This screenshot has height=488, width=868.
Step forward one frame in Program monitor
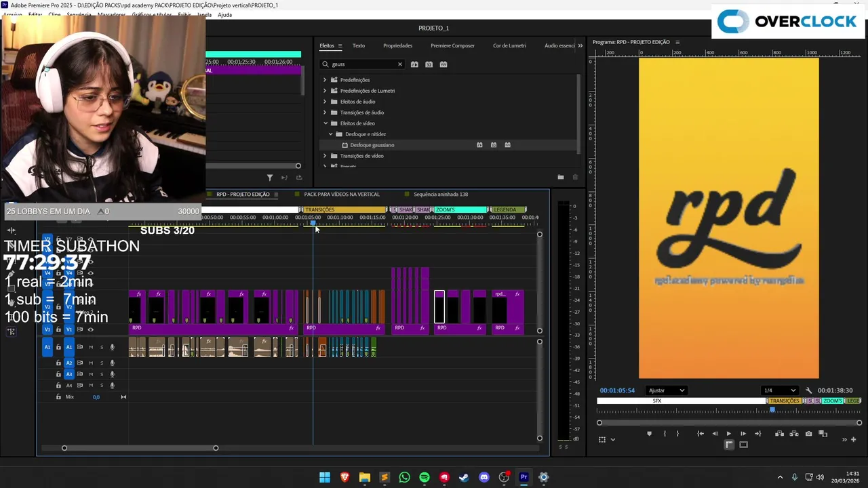click(x=743, y=434)
